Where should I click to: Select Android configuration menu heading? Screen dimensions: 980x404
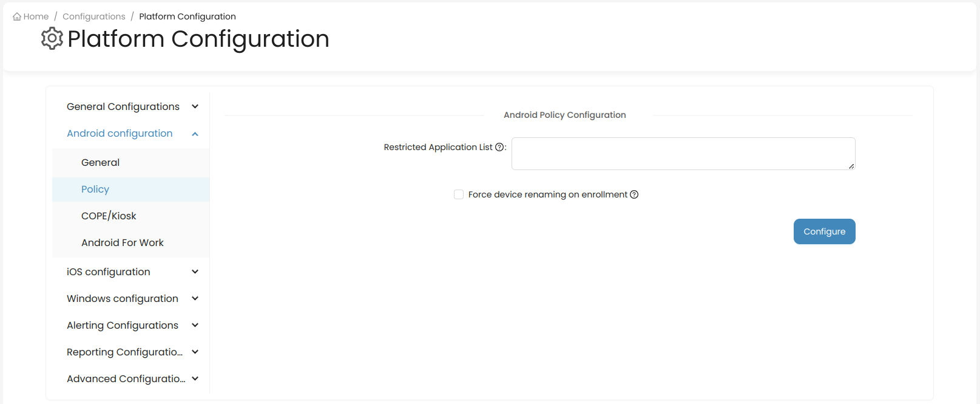(x=131, y=133)
